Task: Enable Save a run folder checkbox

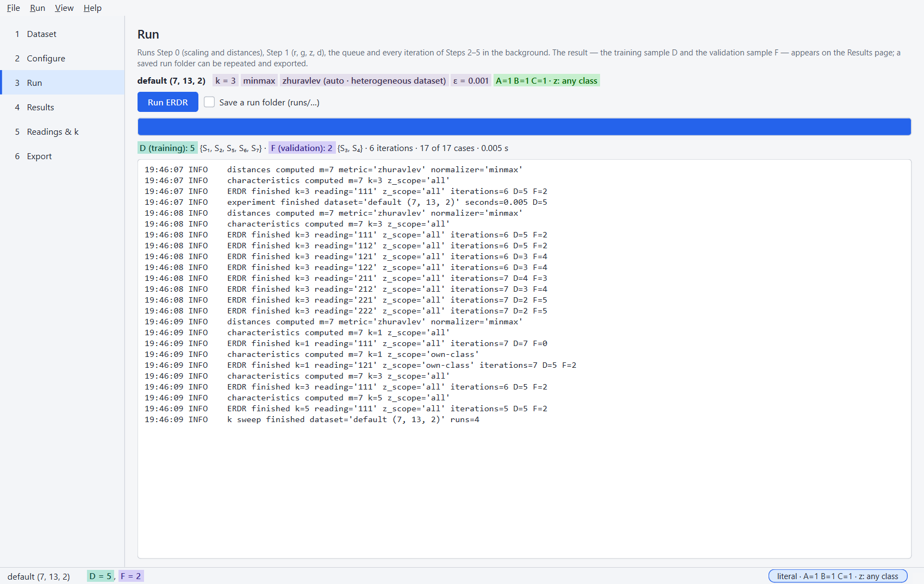Action: coord(209,102)
